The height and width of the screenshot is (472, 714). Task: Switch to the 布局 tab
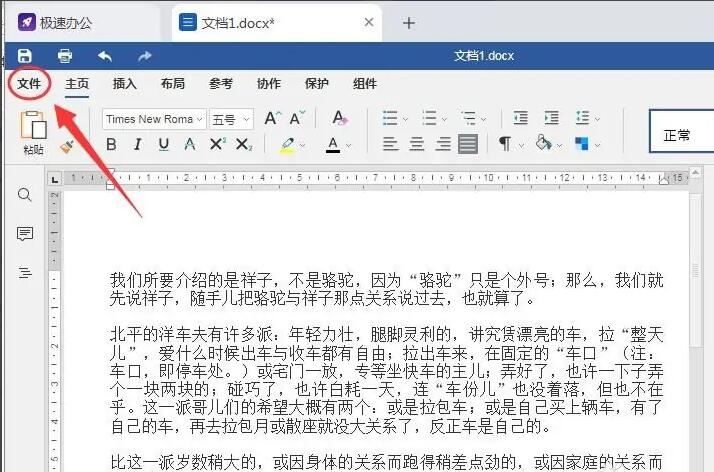173,83
